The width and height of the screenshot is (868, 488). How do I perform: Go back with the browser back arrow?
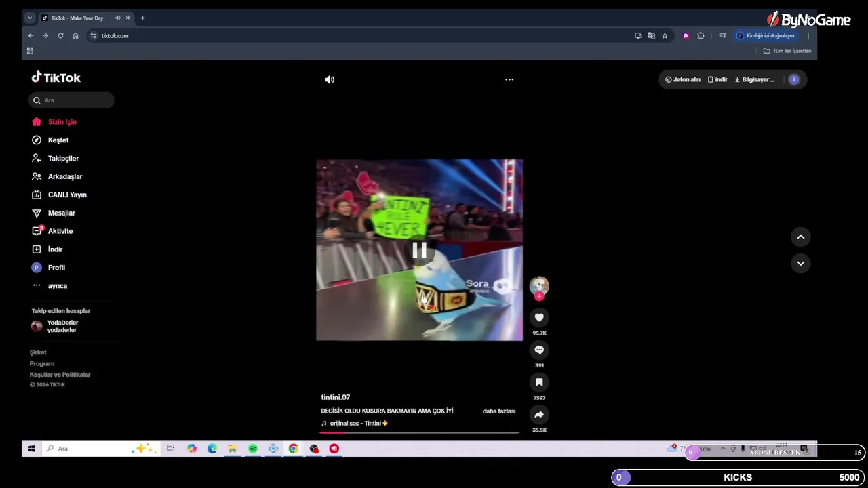pyautogui.click(x=31, y=36)
